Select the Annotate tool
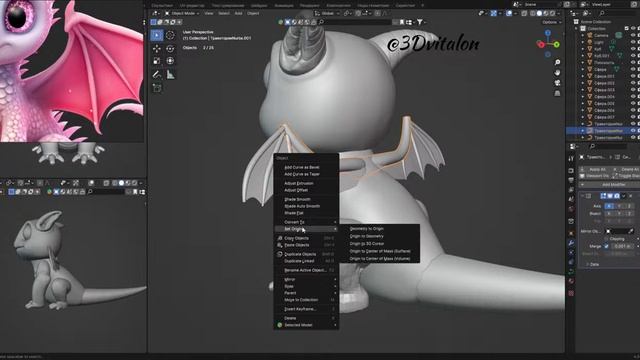 point(157,75)
